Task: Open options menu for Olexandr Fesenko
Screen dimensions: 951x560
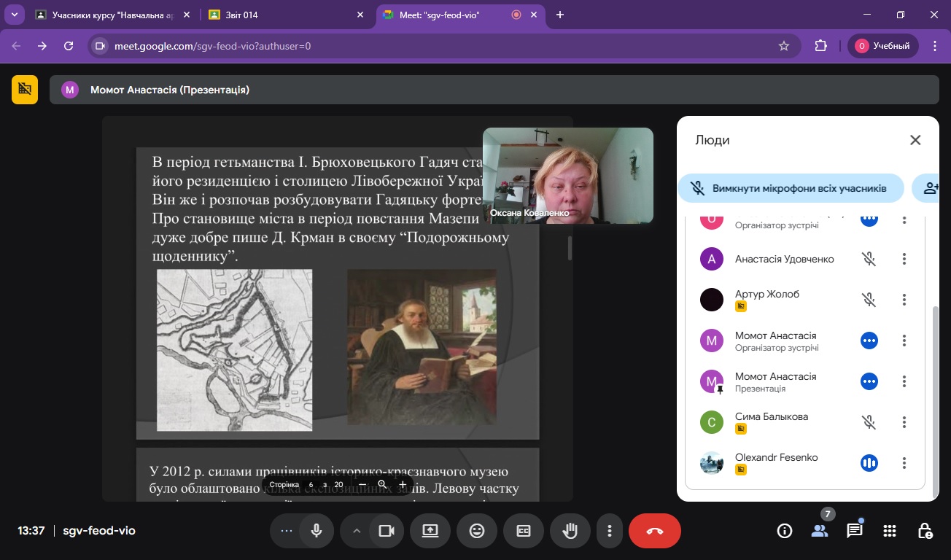Action: pos(904,463)
